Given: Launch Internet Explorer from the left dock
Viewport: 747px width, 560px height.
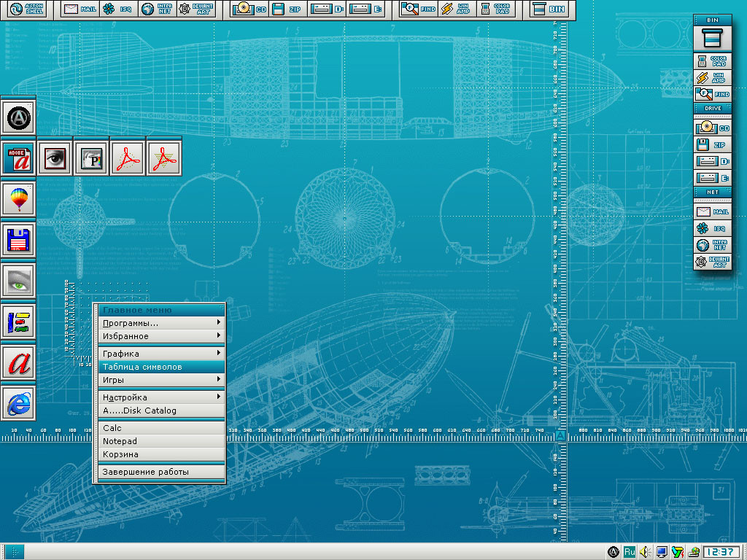Looking at the screenshot, I should (x=18, y=402).
